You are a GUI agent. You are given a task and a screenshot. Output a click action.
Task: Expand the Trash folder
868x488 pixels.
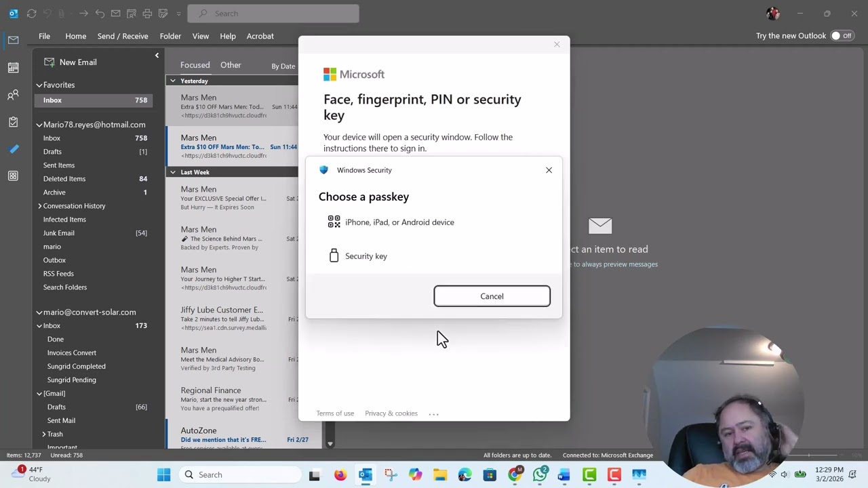tap(44, 434)
